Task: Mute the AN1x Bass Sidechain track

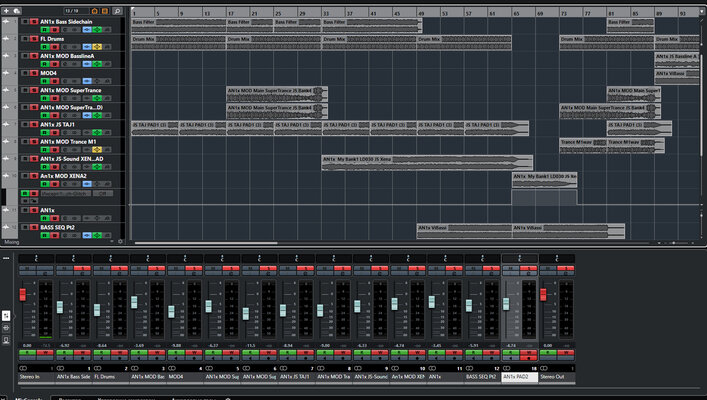Action: coord(25,22)
